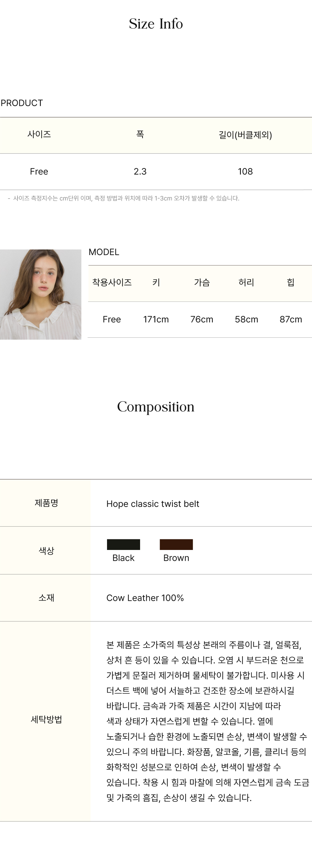This screenshot has height=868, width=312.
Task: Click the Black color swatch
Action: 123,545
